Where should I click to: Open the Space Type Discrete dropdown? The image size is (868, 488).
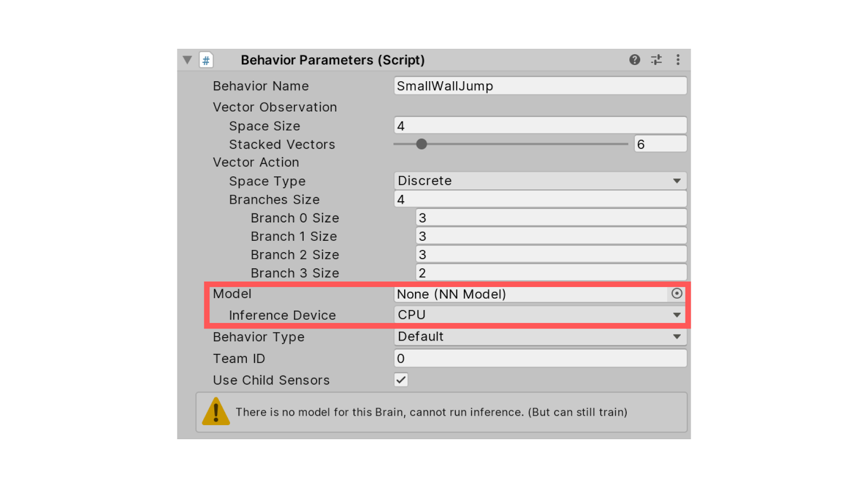point(540,181)
